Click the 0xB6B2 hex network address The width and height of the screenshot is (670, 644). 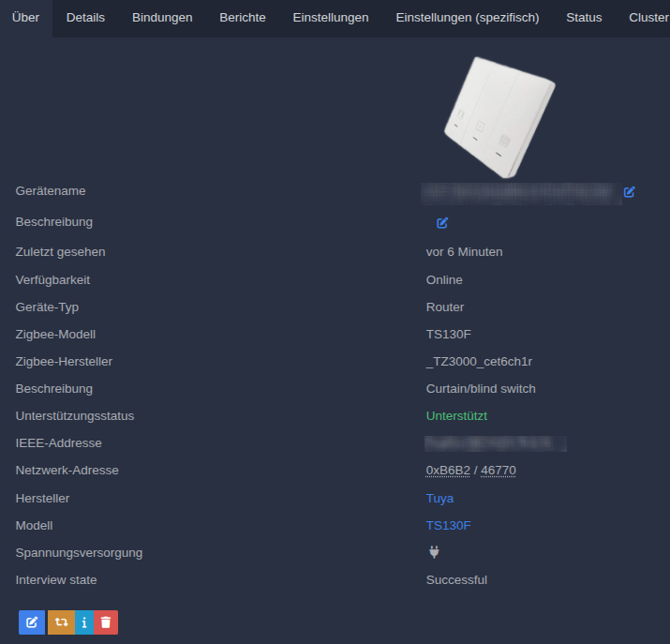point(449,471)
